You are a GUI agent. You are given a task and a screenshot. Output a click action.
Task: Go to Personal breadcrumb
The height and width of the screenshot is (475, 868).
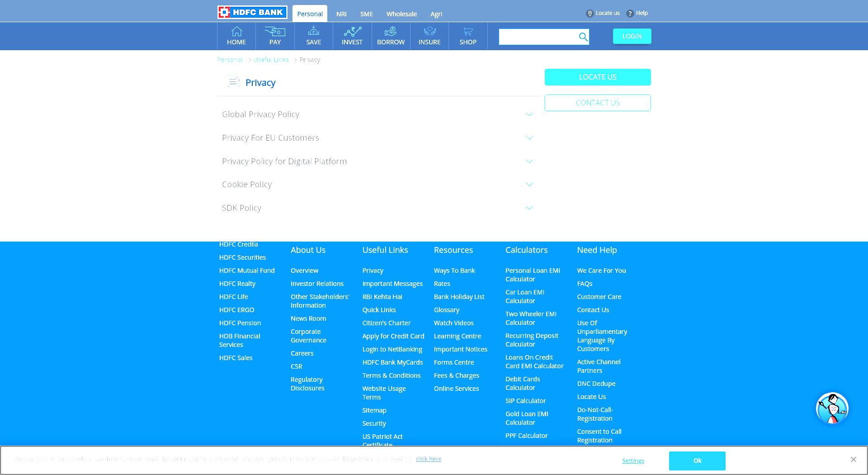tap(230, 60)
